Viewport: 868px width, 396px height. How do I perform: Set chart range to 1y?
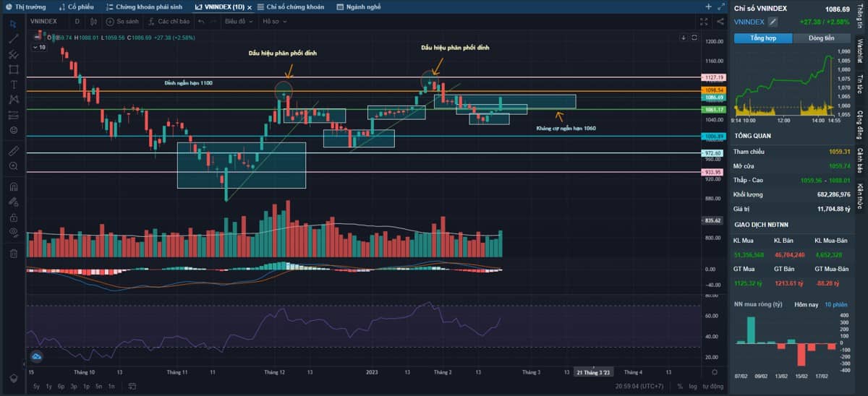click(x=48, y=387)
